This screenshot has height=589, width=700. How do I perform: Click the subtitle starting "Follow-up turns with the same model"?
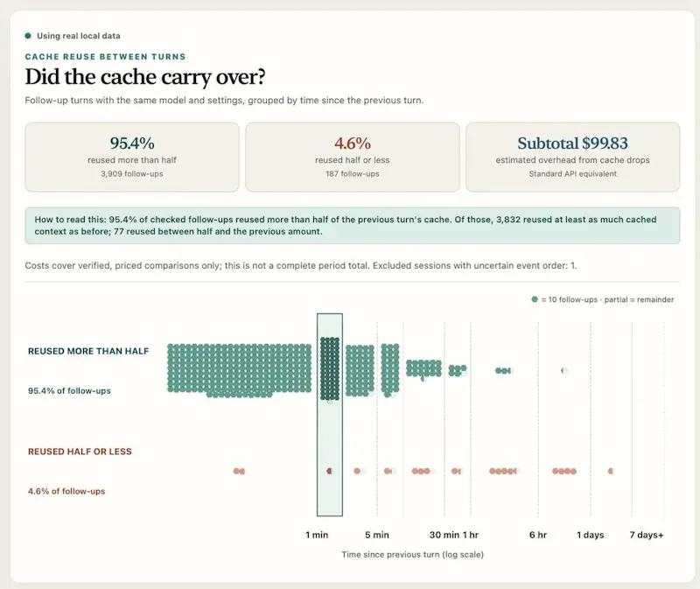pyautogui.click(x=224, y=100)
